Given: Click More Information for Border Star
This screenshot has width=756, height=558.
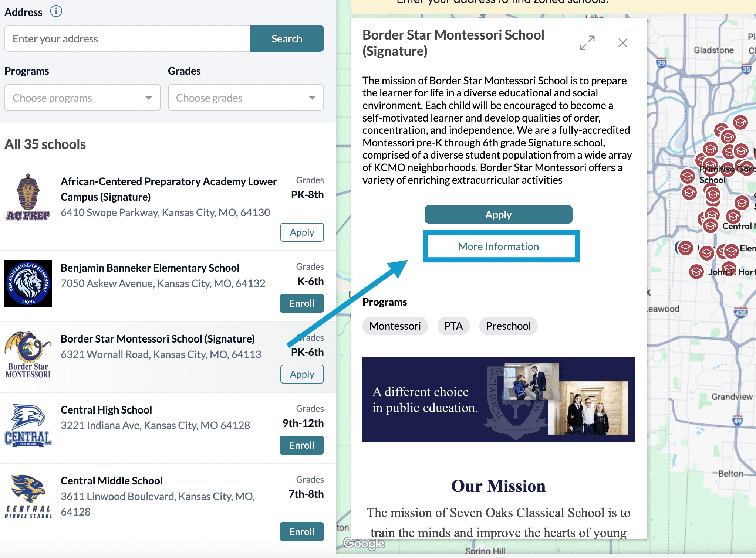Looking at the screenshot, I should coord(498,246).
